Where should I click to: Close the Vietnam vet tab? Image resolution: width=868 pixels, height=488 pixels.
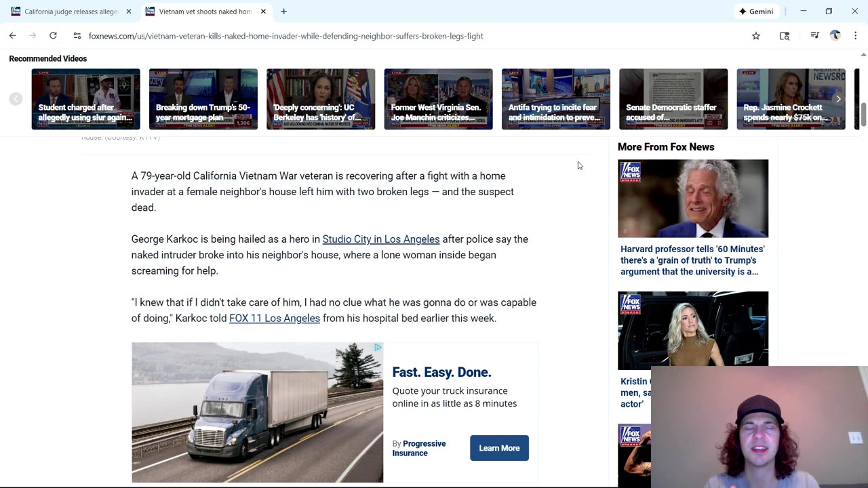263,12
